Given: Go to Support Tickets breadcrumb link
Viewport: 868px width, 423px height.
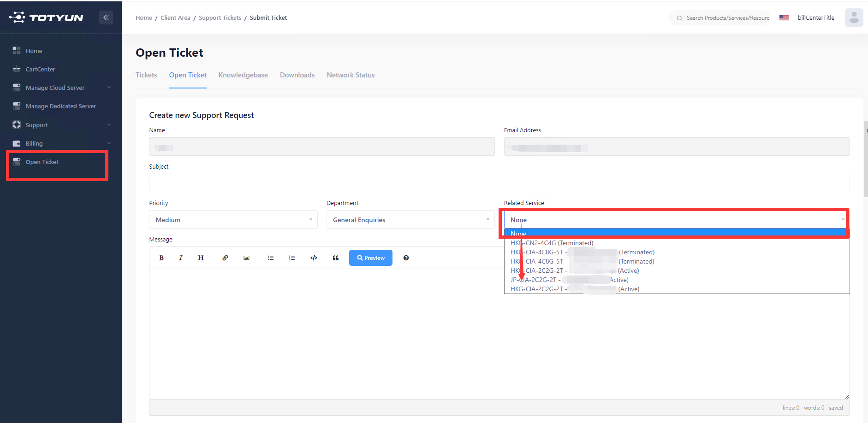Looking at the screenshot, I should tap(220, 18).
